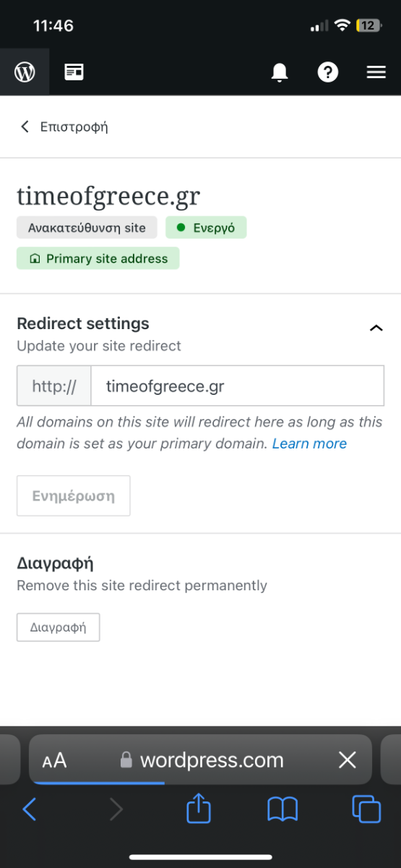
Task: Stop loading with the X icon
Action: click(x=348, y=759)
